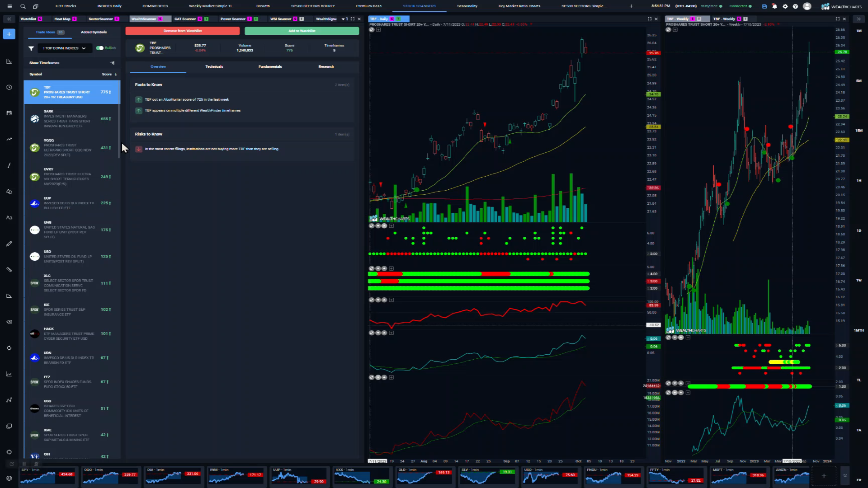Click the eraser tool in left sidebar
868x488 pixels.
pyautogui.click(x=9, y=322)
